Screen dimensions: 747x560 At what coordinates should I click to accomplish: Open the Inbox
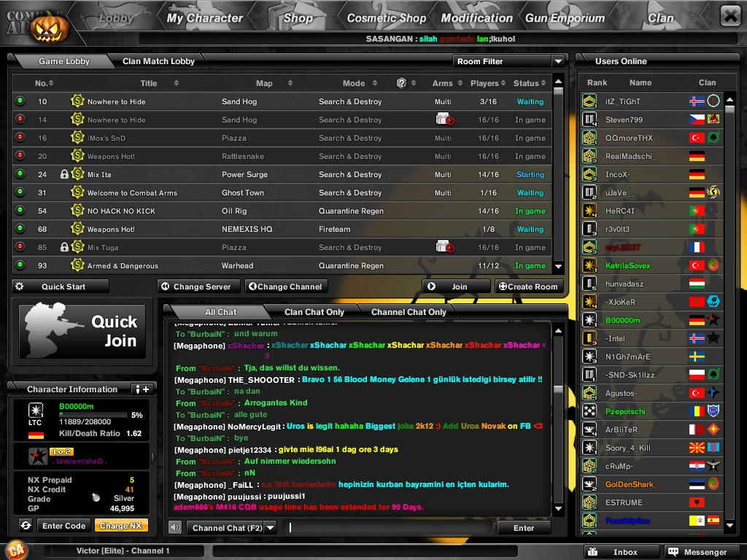(x=622, y=552)
